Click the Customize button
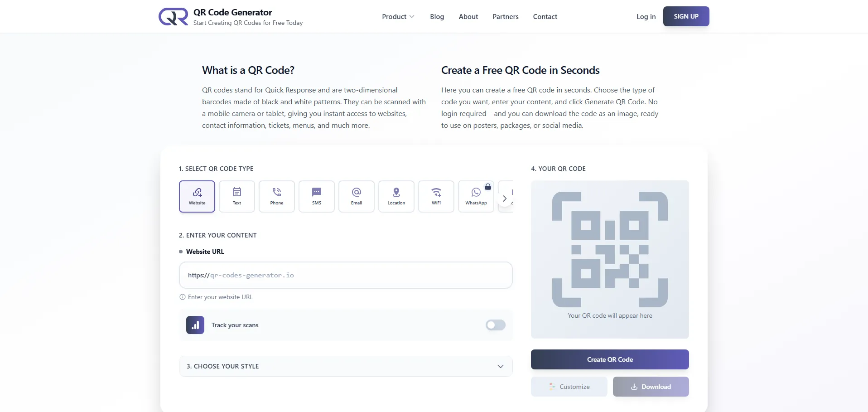Screen dimensions: 868x412 click(569, 387)
